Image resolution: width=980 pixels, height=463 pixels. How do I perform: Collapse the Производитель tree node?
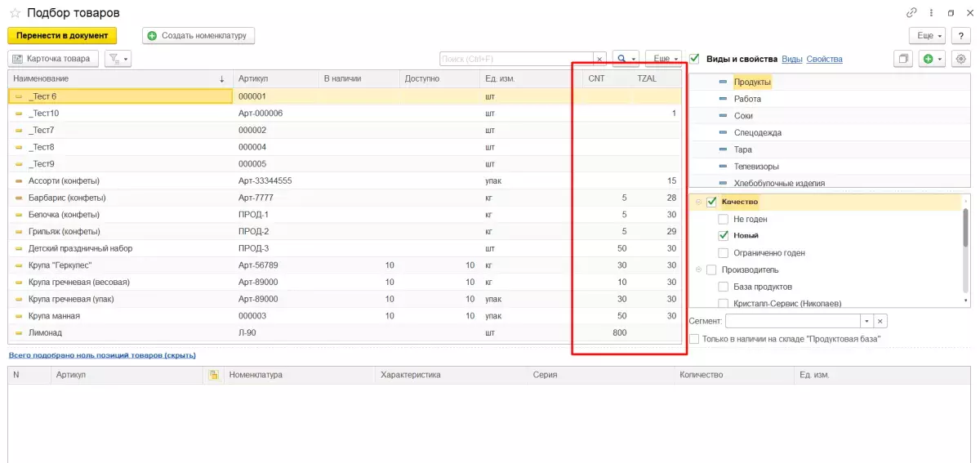(699, 270)
